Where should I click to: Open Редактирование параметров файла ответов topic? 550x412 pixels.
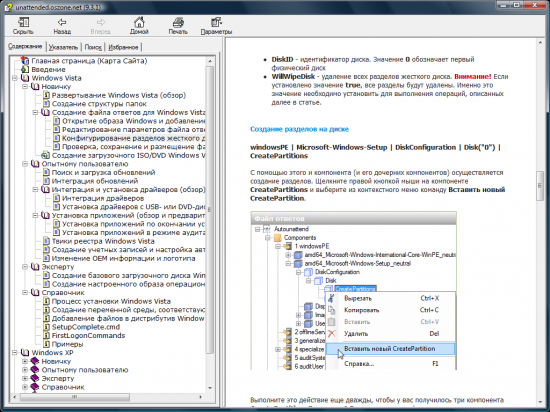(x=134, y=129)
